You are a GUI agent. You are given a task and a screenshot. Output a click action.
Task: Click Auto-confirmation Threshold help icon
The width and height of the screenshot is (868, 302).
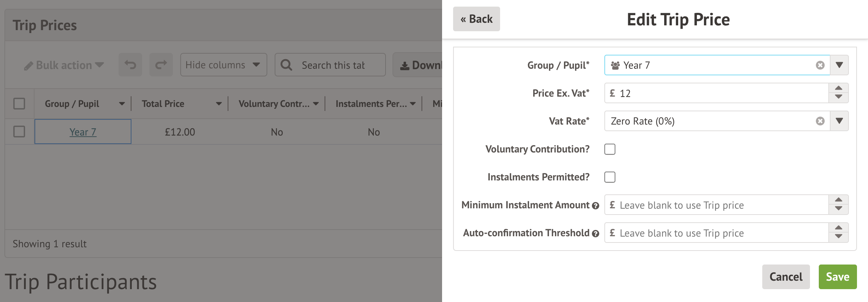point(596,234)
